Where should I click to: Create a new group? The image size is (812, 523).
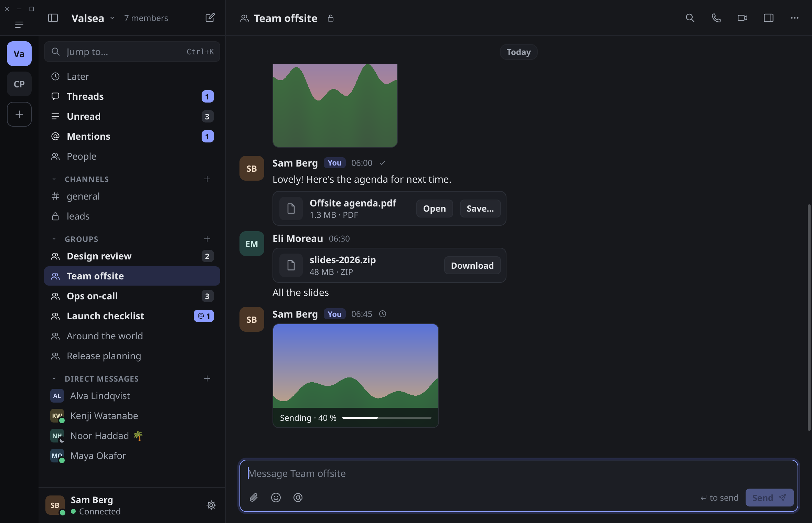[x=207, y=239]
